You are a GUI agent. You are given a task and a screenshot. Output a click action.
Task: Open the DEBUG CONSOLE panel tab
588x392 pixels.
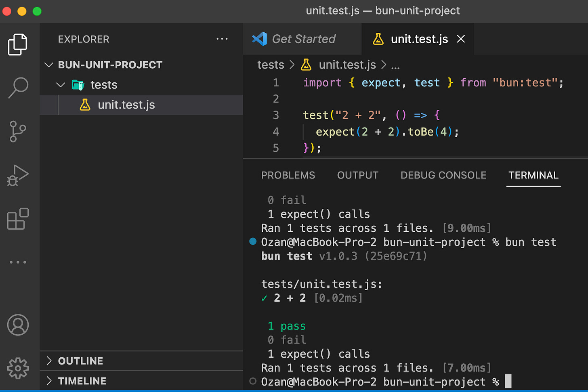coord(443,175)
